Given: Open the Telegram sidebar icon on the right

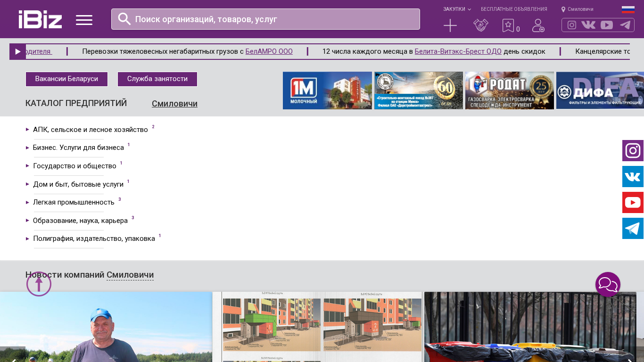Looking at the screenshot, I should point(633,229).
